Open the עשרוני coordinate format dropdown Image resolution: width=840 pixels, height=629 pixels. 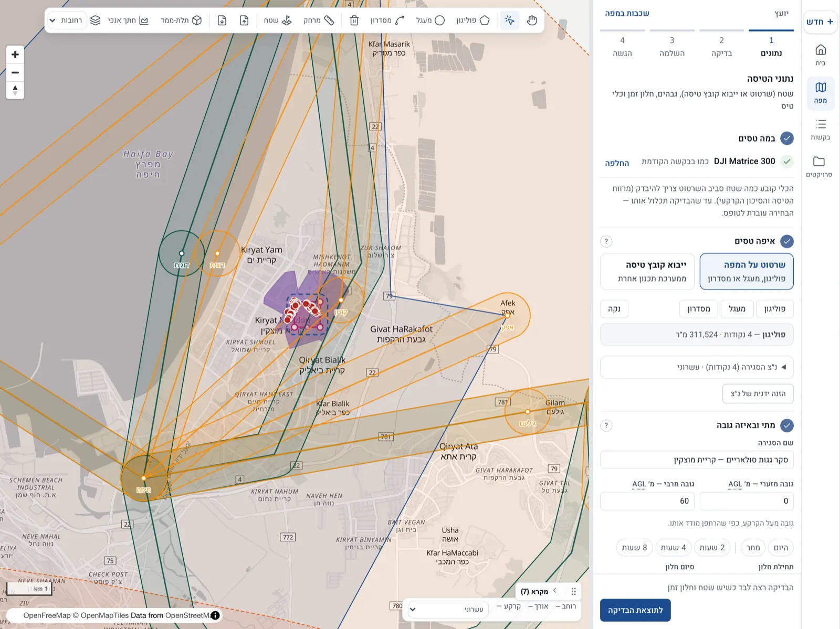click(x=448, y=609)
